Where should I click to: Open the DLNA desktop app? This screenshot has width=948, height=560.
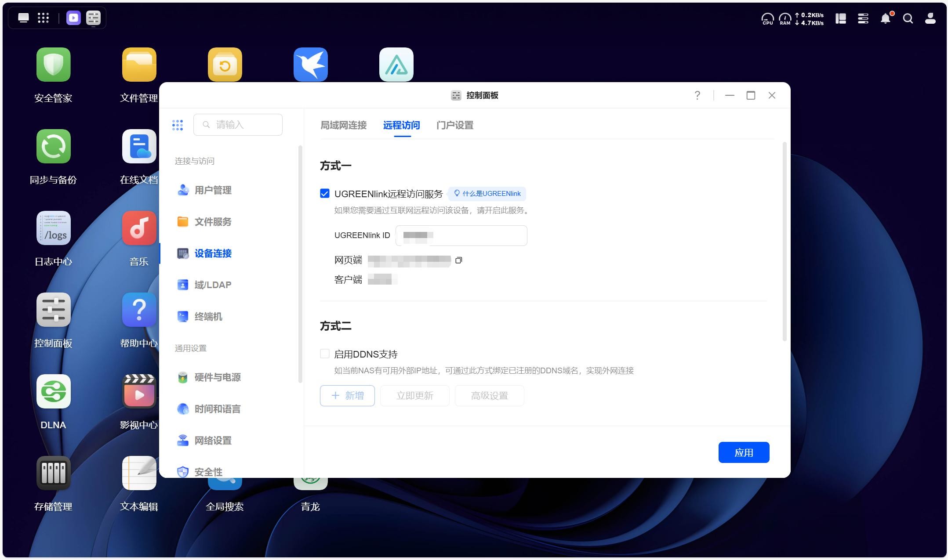53,392
